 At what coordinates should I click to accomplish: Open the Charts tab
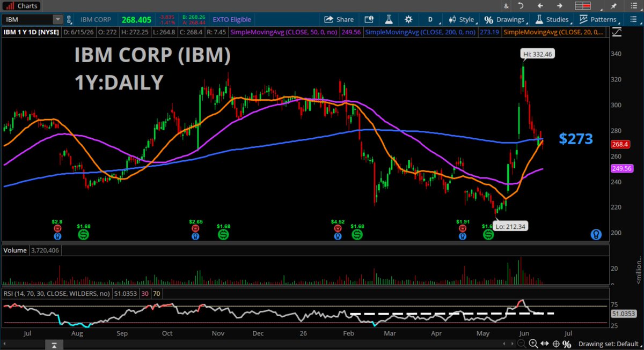[21, 6]
